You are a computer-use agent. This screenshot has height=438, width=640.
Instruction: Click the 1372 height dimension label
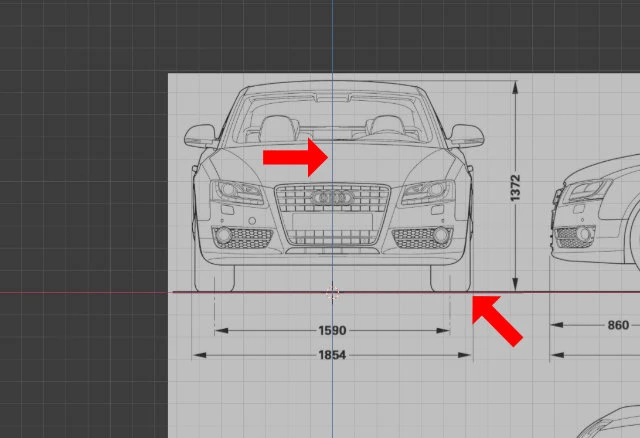[516, 188]
